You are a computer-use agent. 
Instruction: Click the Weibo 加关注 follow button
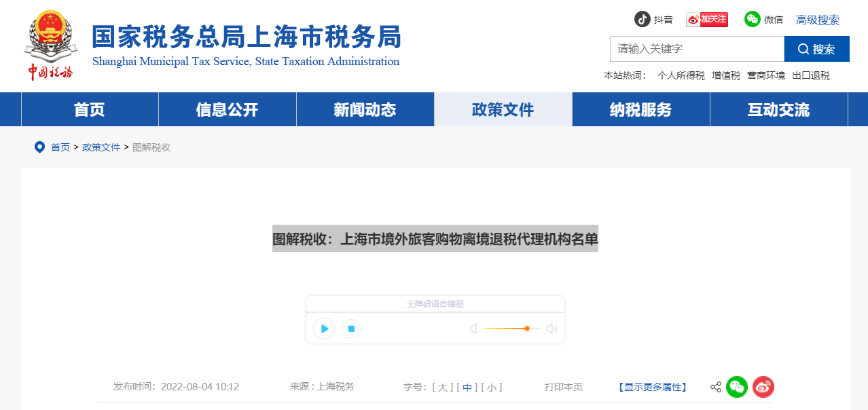coord(707,19)
